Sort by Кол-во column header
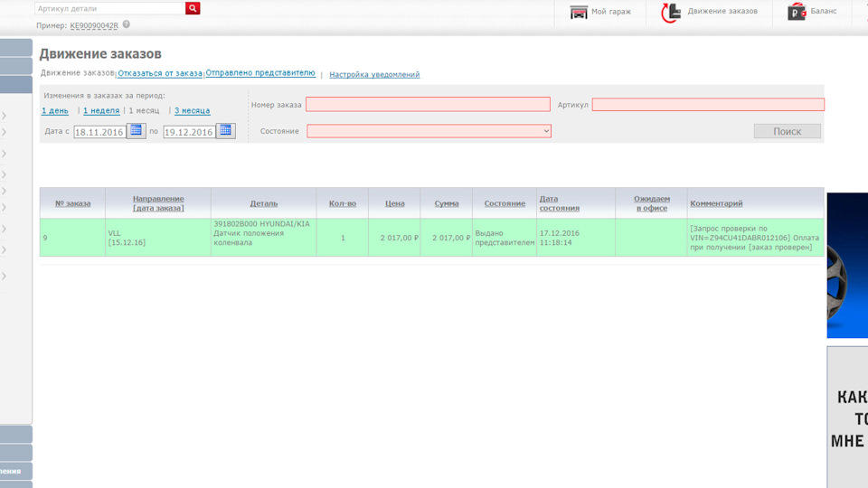This screenshot has height=488, width=868. [x=343, y=203]
